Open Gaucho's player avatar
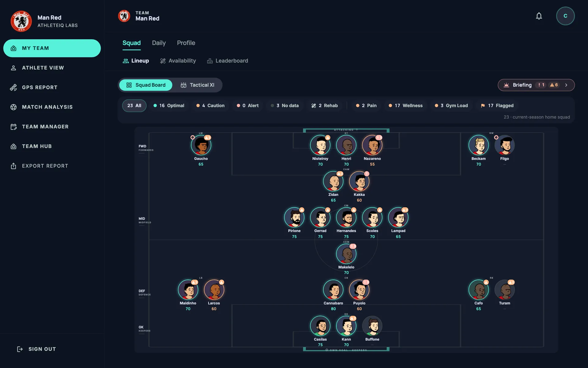The width and height of the screenshot is (588, 368). [x=201, y=145]
